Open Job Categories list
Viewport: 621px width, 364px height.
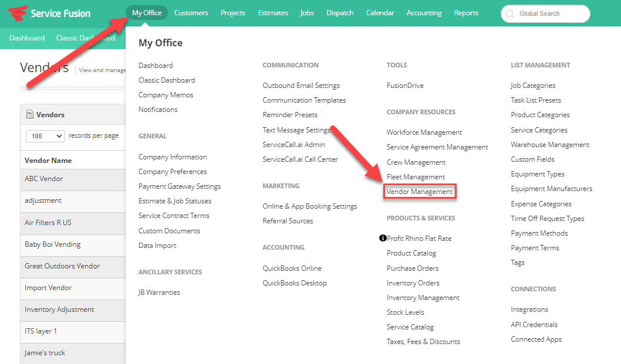(533, 86)
